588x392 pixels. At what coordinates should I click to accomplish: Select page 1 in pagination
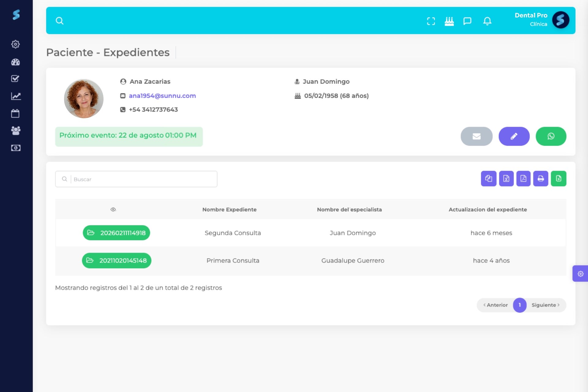click(520, 305)
